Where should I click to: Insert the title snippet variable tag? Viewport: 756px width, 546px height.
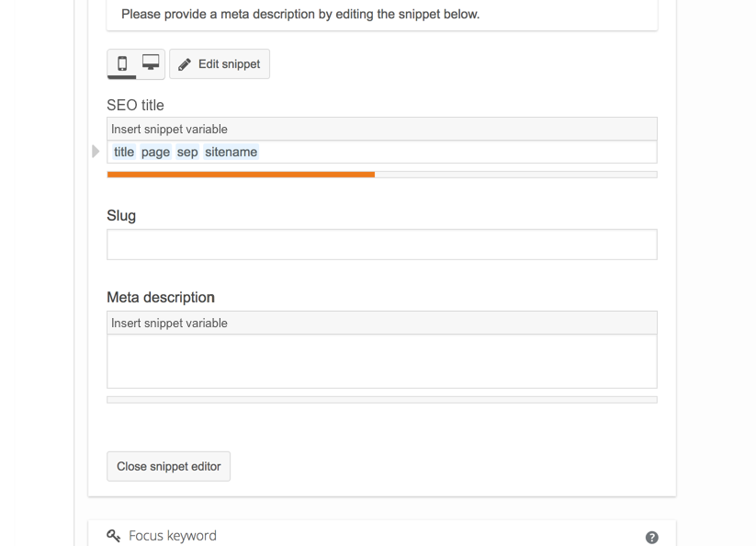(x=123, y=151)
